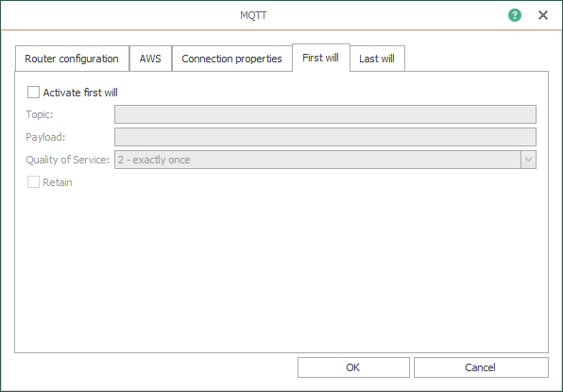Switch to the Router configuration tab
Viewport: 563px width, 392px height.
(72, 59)
